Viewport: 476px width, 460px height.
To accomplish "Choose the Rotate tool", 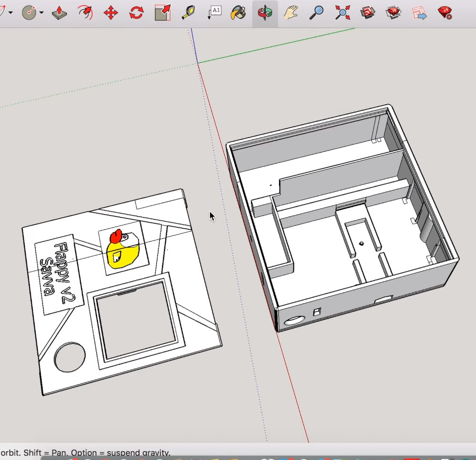I will pyautogui.click(x=136, y=13).
